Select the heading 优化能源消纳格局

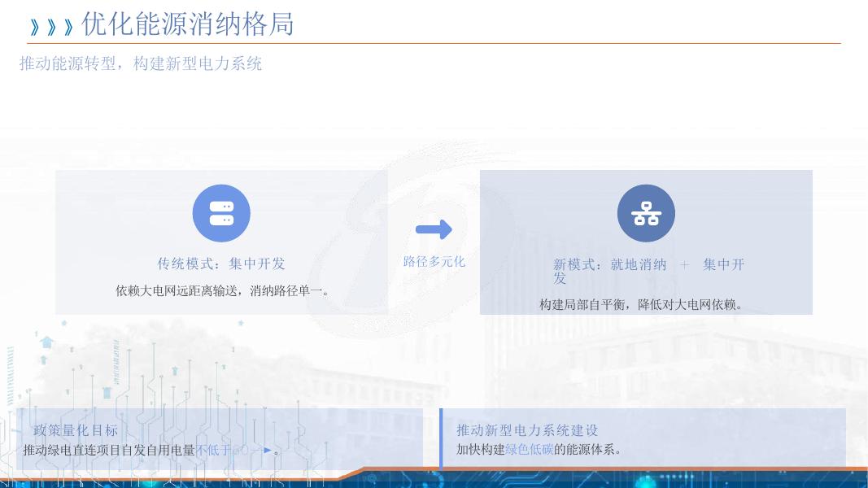click(x=187, y=25)
